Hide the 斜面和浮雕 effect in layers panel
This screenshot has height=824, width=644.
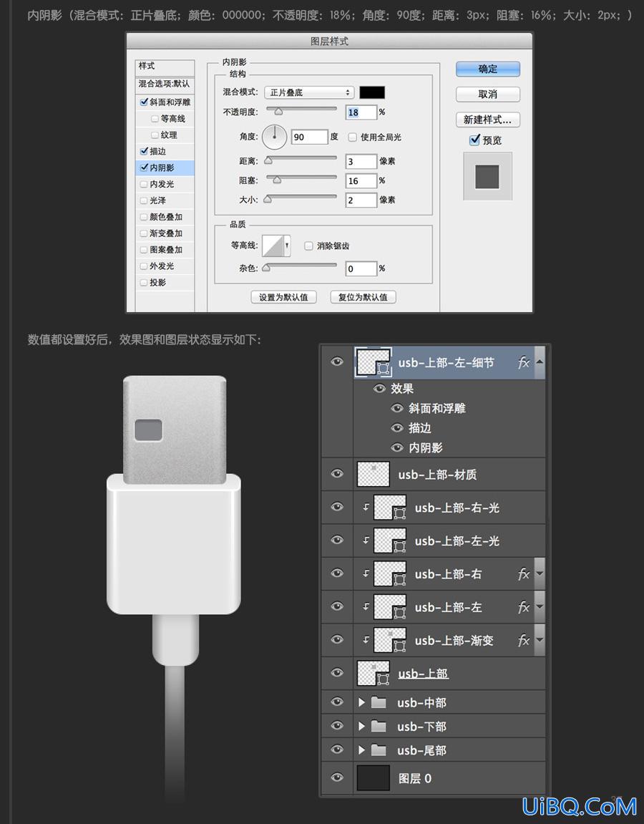[397, 408]
